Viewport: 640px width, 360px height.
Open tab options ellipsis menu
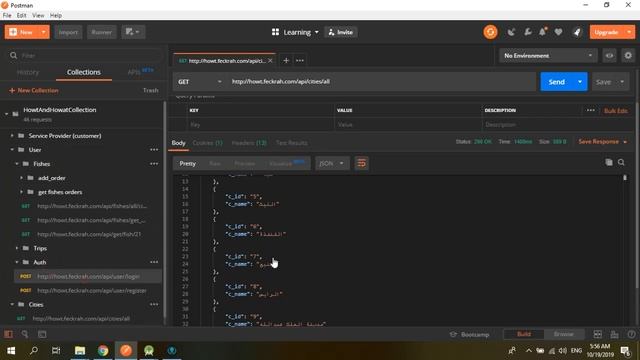click(300, 60)
